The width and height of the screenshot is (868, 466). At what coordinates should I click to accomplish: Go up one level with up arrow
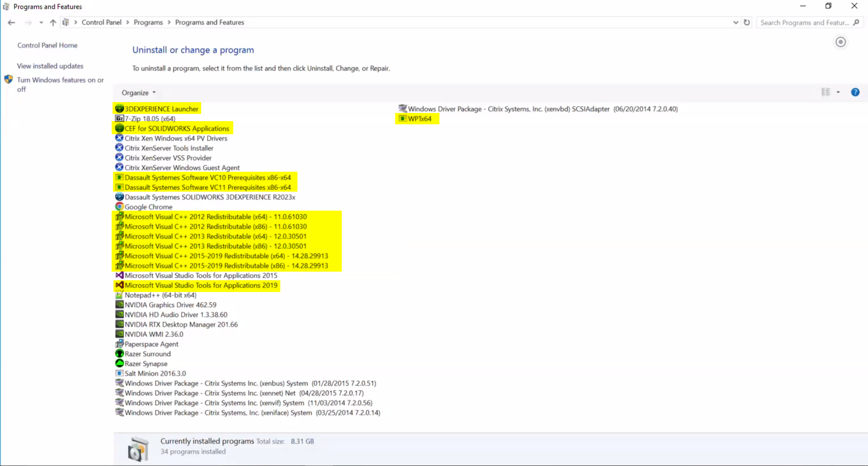pyautogui.click(x=53, y=23)
